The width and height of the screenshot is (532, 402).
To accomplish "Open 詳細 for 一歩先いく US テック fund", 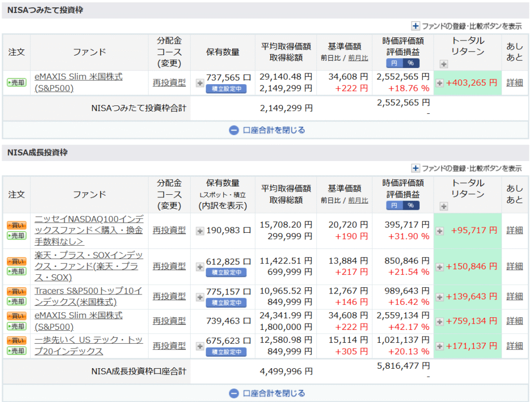I will (x=514, y=346).
